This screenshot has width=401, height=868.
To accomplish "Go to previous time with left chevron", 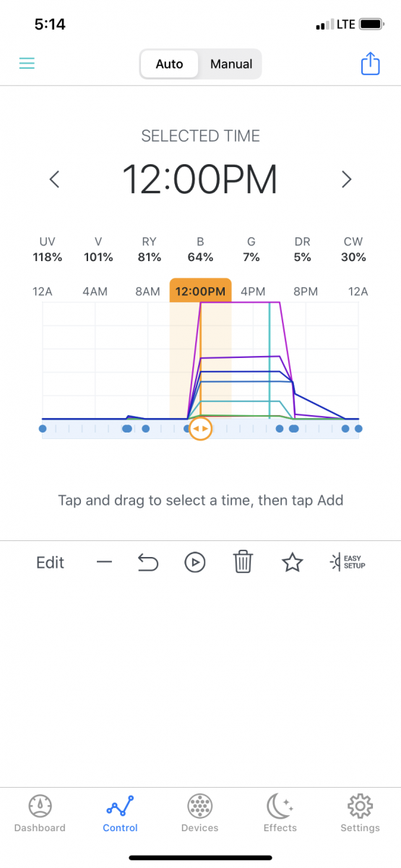I will pyautogui.click(x=54, y=179).
